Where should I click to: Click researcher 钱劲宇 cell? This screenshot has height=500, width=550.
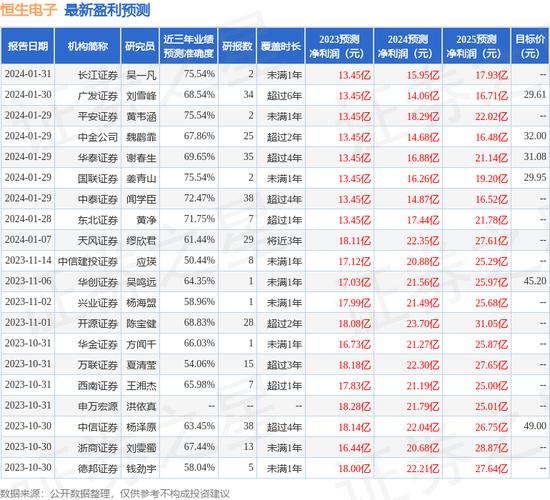point(141,468)
